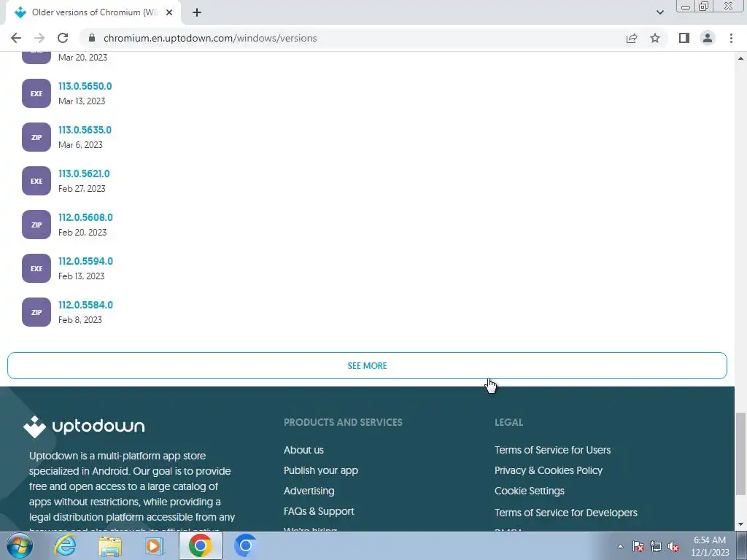Image resolution: width=747 pixels, height=560 pixels.
Task: Launch Internet Explorer from taskbar
Action: click(65, 545)
